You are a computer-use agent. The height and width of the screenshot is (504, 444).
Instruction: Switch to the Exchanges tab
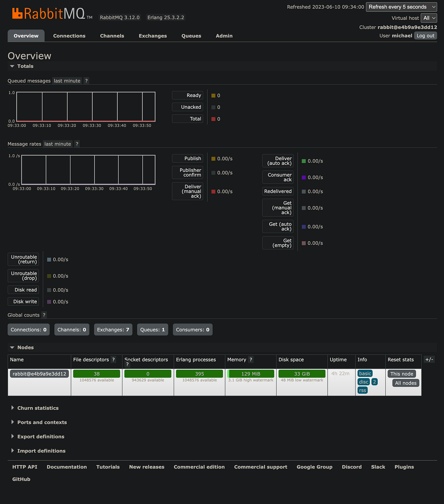153,36
